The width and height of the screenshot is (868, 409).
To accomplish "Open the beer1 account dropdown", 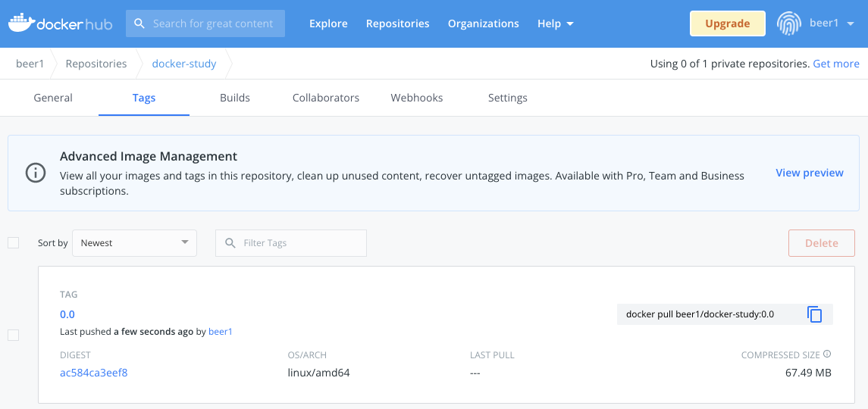I will pos(832,23).
